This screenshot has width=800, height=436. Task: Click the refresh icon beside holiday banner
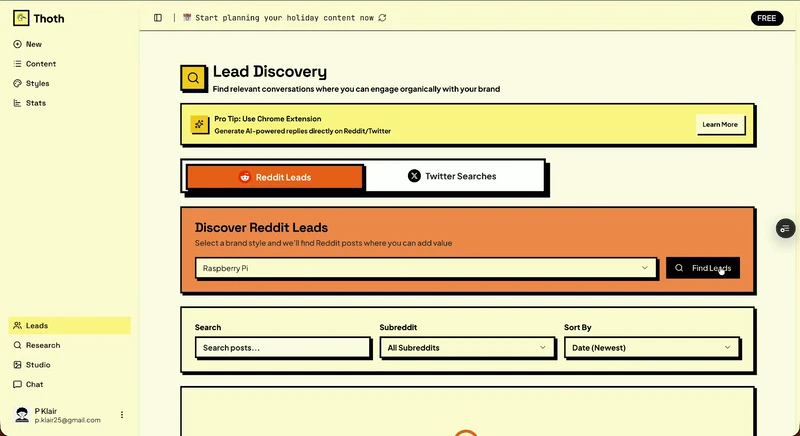pos(382,18)
